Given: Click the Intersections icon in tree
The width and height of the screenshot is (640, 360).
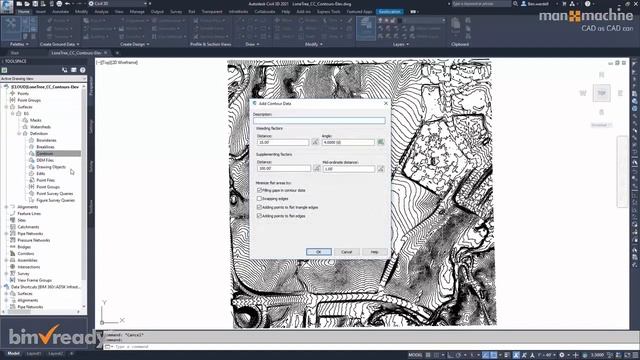Looking at the screenshot, I should pos(13,267).
